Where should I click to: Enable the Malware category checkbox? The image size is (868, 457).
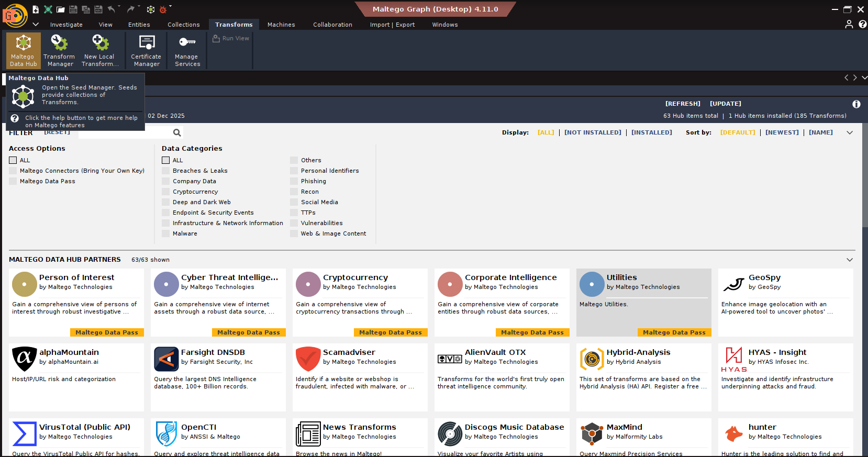[166, 233]
